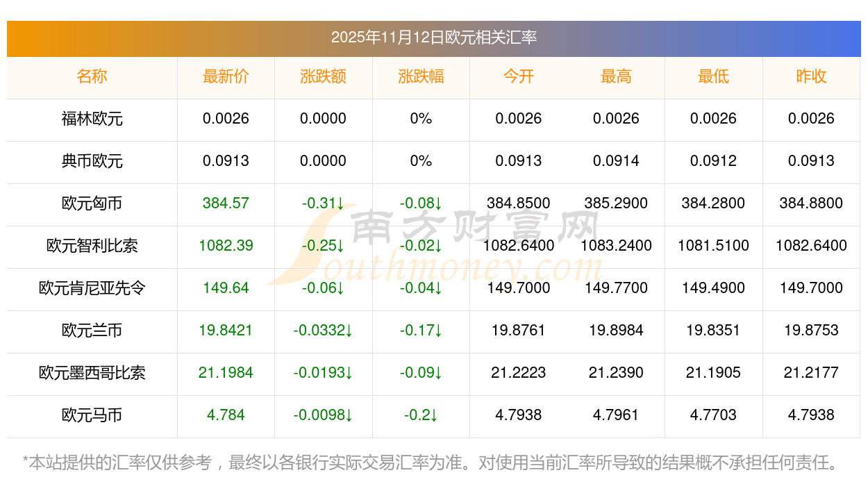
Task: Select the 涨跌幅 column header
Action: (421, 76)
